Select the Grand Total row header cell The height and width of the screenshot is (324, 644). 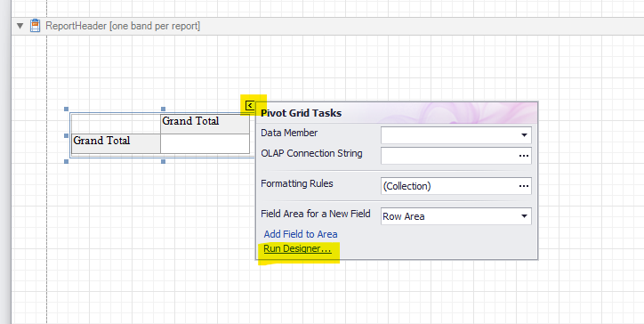[x=116, y=143]
